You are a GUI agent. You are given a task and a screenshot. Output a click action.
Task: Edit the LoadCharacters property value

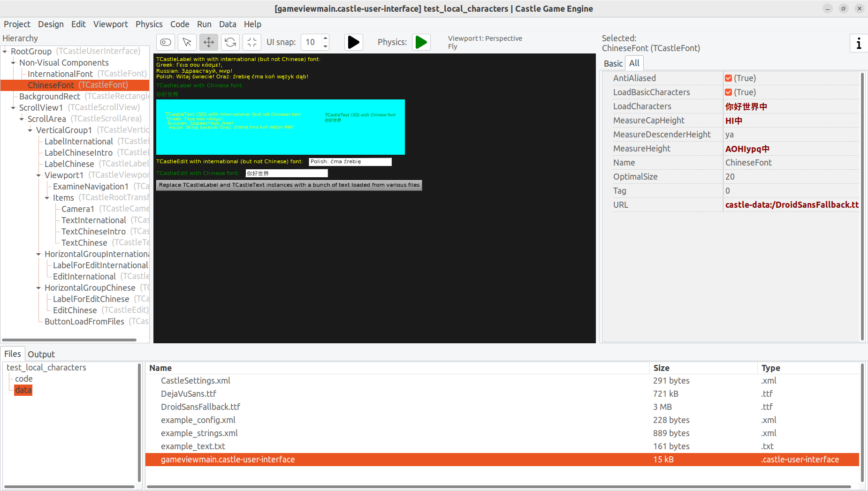click(x=791, y=106)
